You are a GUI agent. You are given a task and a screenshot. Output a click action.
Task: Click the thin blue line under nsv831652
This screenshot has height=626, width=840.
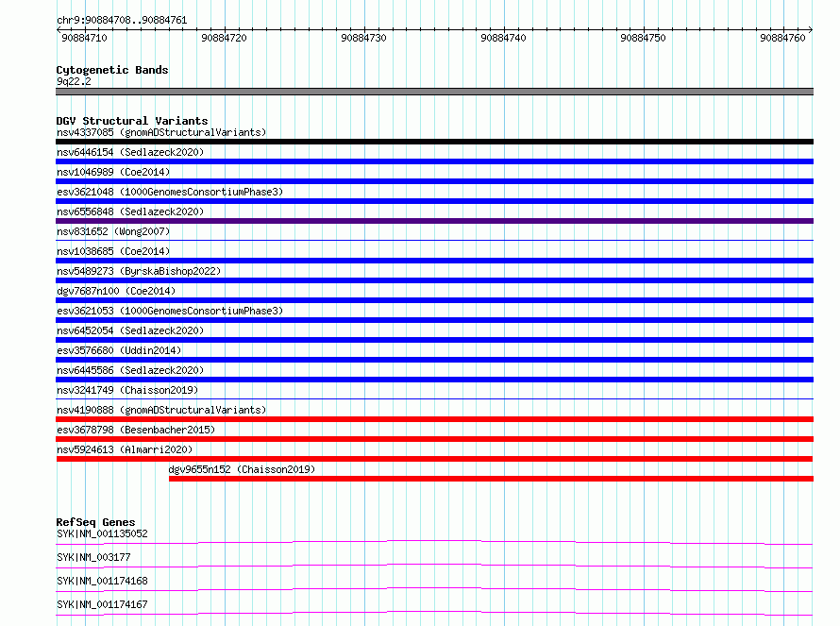[x=434, y=240]
